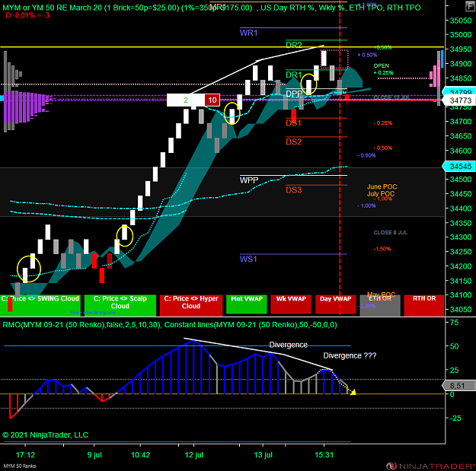Select the 'C: Price <> Scalp Cloud' green button
Image resolution: width=476 pixels, height=471 pixels.
click(120, 305)
